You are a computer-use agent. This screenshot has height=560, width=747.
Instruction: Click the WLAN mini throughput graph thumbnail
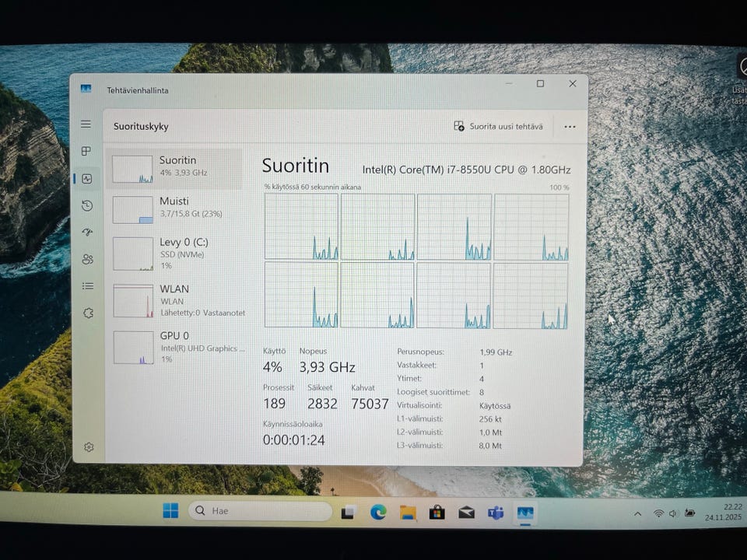(133, 301)
